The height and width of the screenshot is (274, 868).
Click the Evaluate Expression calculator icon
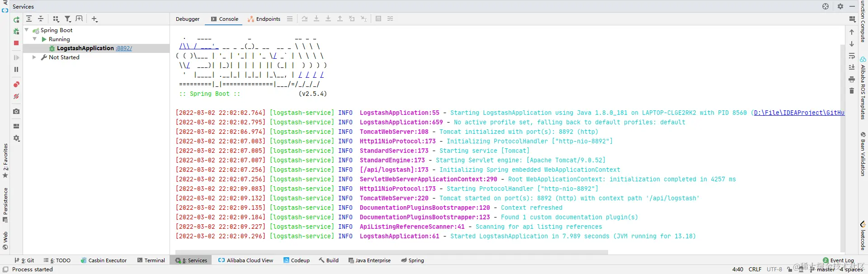point(378,19)
